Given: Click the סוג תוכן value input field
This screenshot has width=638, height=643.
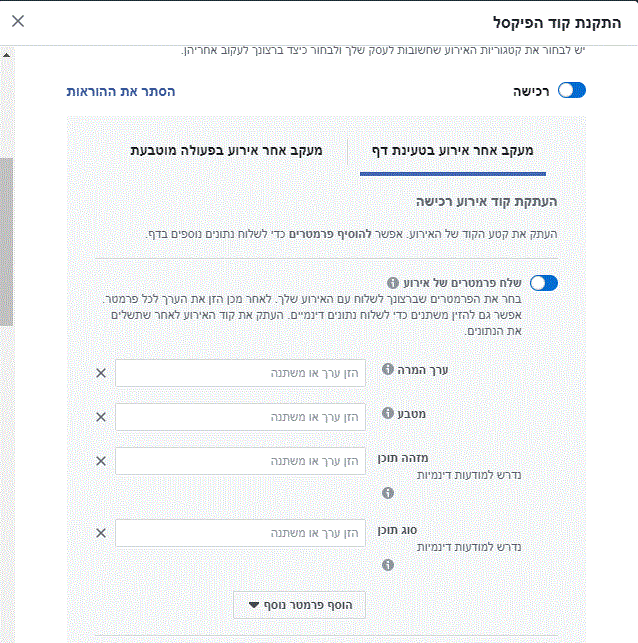Looking at the screenshot, I should click(240, 533).
